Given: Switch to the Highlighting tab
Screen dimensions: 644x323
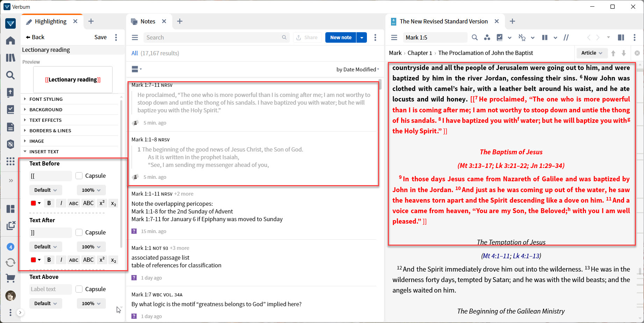Looking at the screenshot, I should point(50,21).
